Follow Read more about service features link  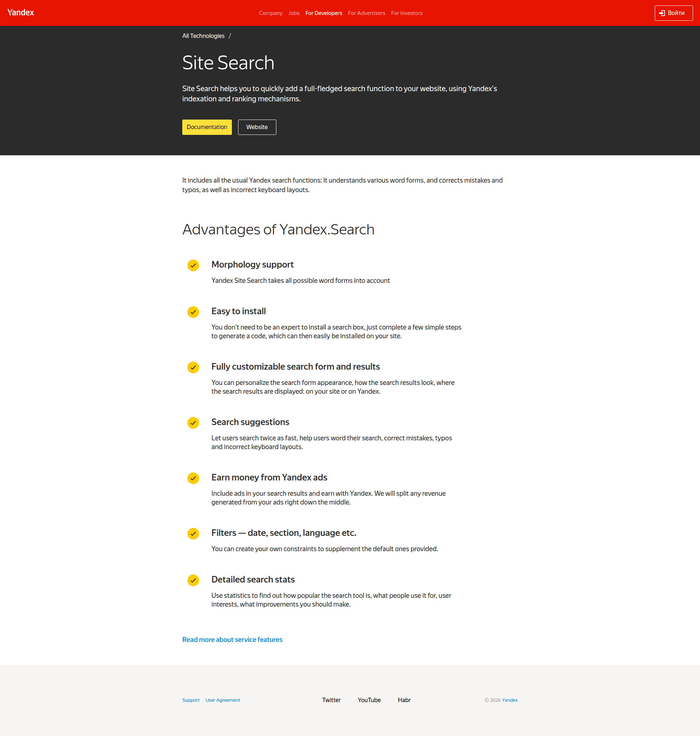[x=232, y=639]
